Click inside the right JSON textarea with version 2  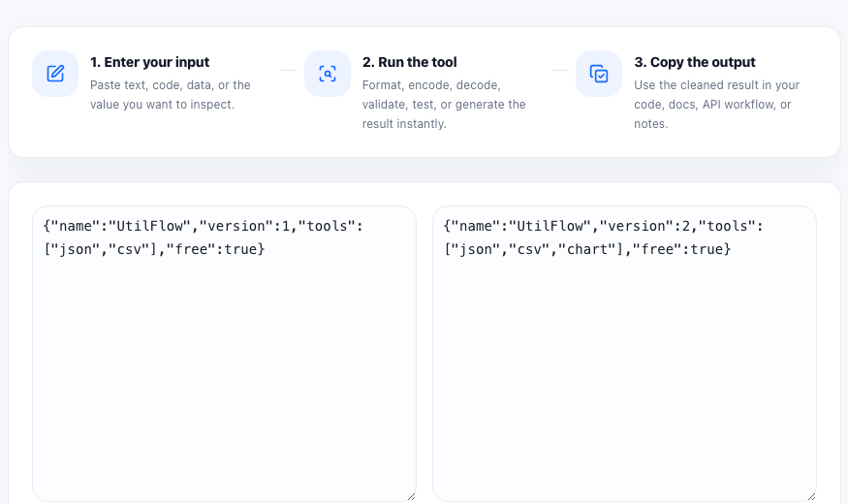(625, 354)
